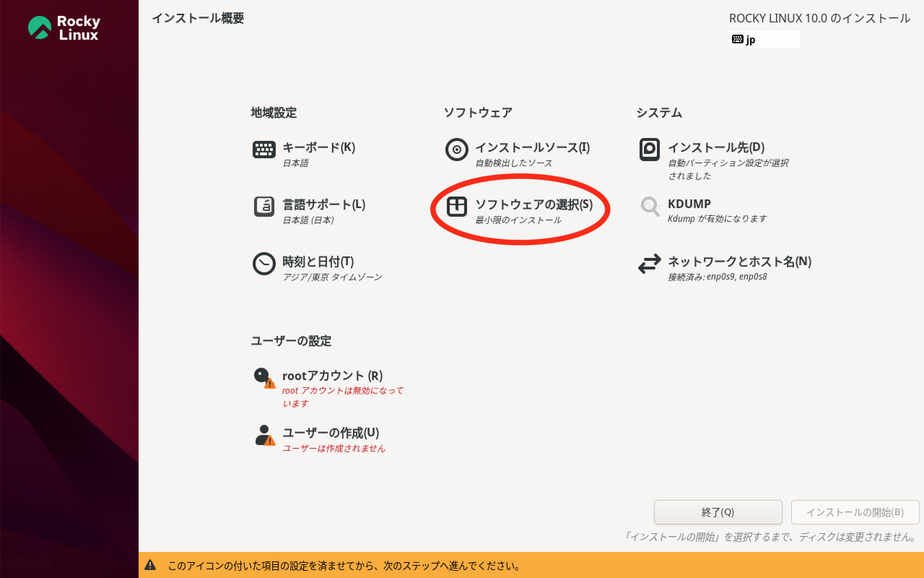Open キーボード(K) settings
This screenshot has height=578, width=924.
319,147
